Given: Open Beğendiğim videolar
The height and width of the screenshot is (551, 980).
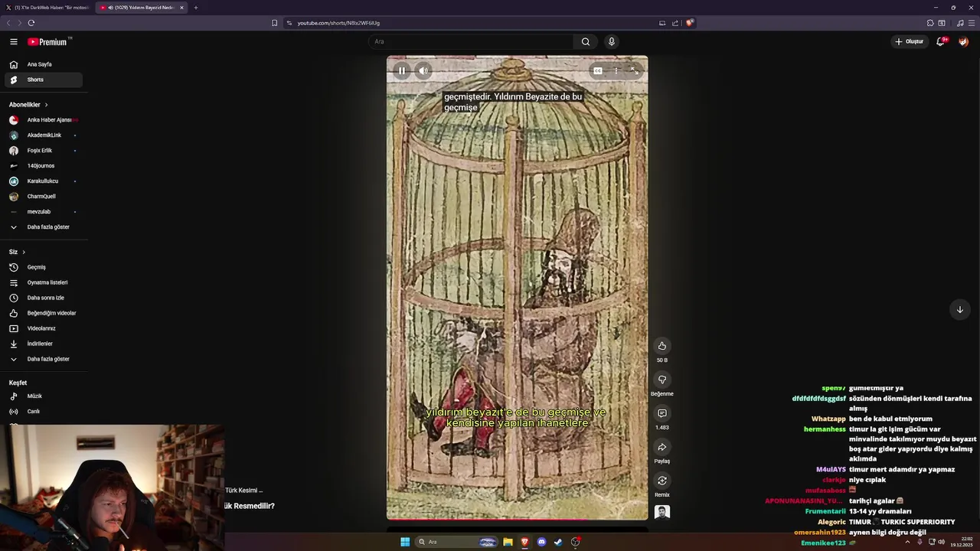Looking at the screenshot, I should [x=44, y=313].
